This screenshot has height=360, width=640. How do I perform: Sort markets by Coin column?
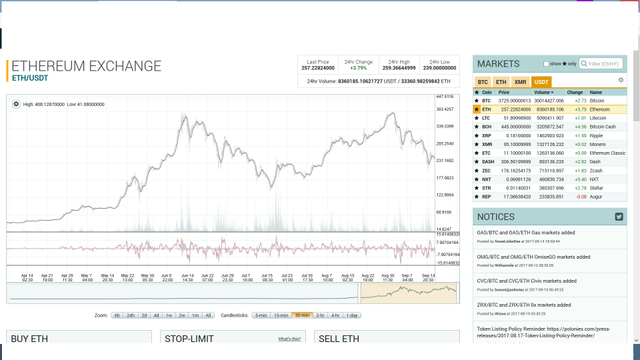[487, 92]
